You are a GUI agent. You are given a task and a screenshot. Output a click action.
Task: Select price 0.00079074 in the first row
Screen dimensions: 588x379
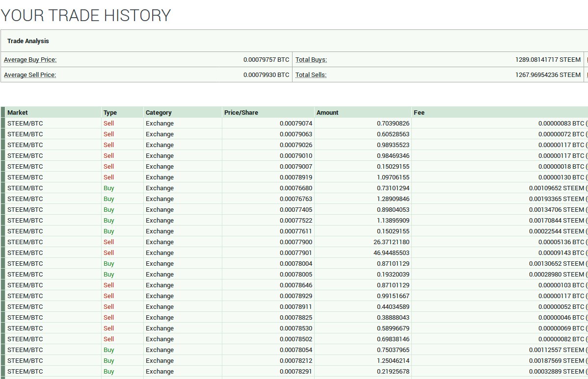(296, 123)
